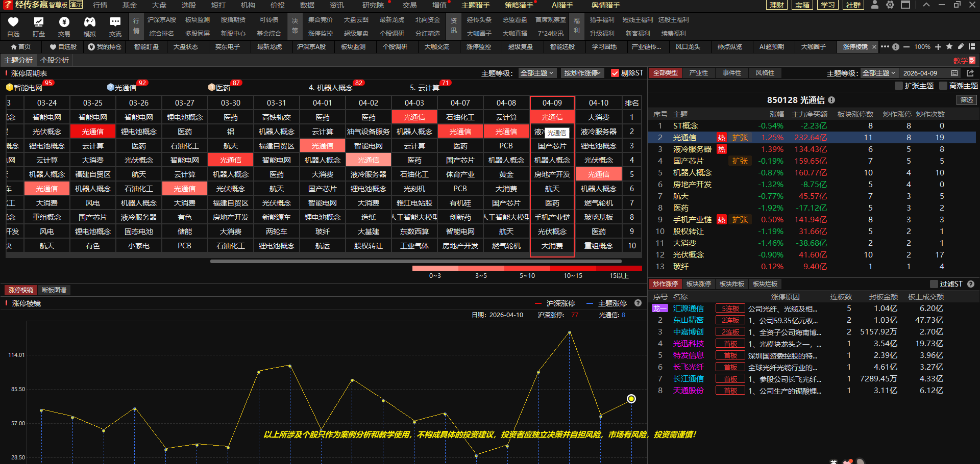Click the star favorite icon in tab bar
This screenshot has height=464, width=980.
[949, 47]
